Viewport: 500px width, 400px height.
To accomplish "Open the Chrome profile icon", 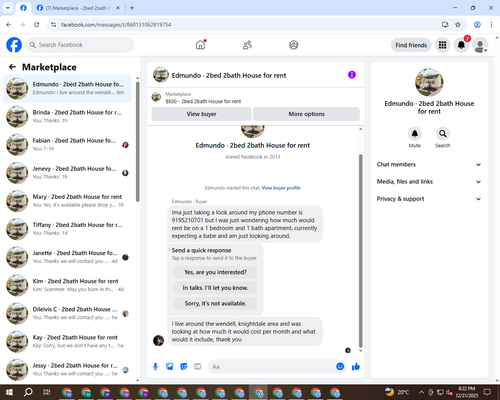I will tap(477, 25).
